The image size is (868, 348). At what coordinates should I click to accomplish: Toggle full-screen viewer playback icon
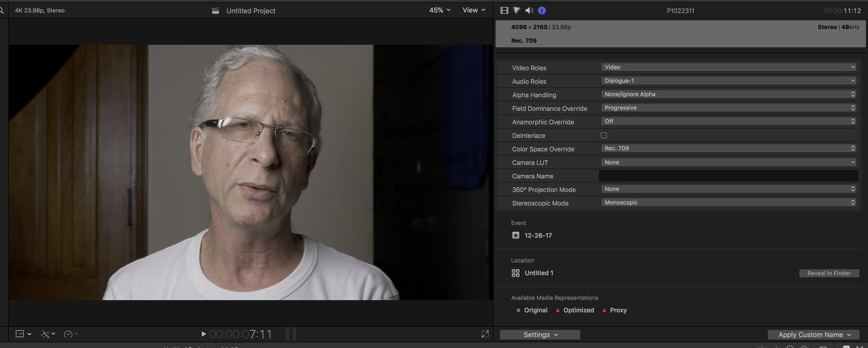485,334
